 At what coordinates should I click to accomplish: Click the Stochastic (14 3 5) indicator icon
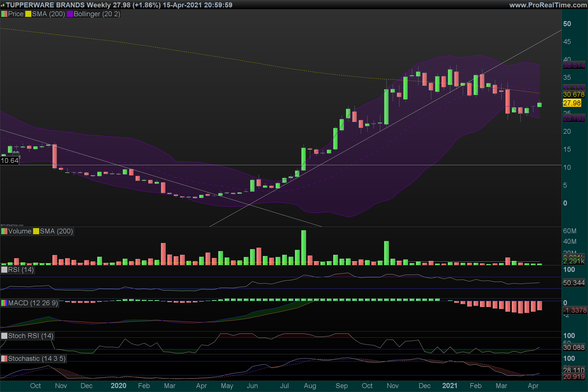point(4,359)
